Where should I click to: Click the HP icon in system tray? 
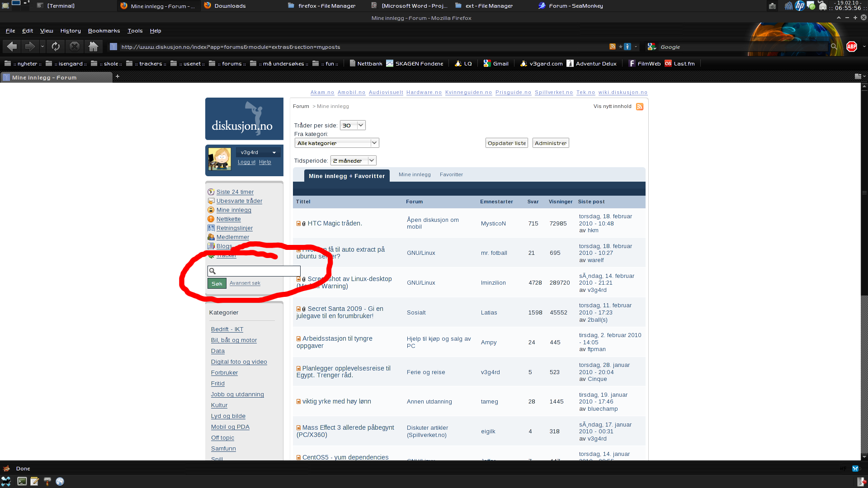tap(800, 5)
